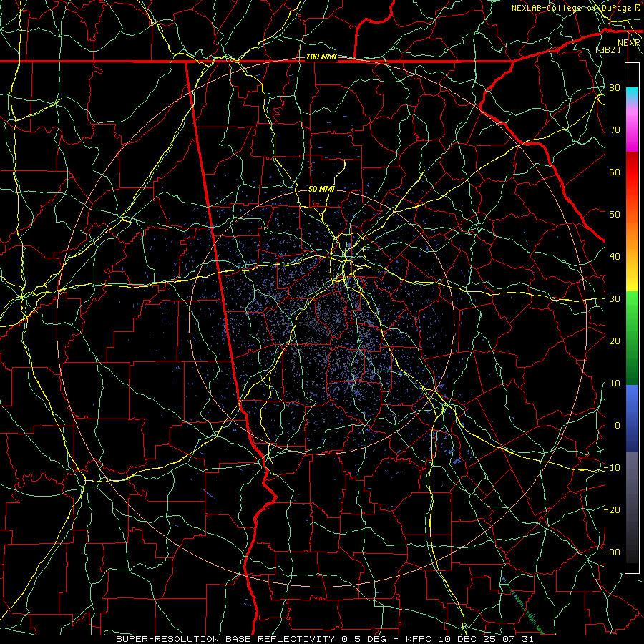Click the dBZ units label
This screenshot has height=644, width=644.
pyautogui.click(x=608, y=49)
